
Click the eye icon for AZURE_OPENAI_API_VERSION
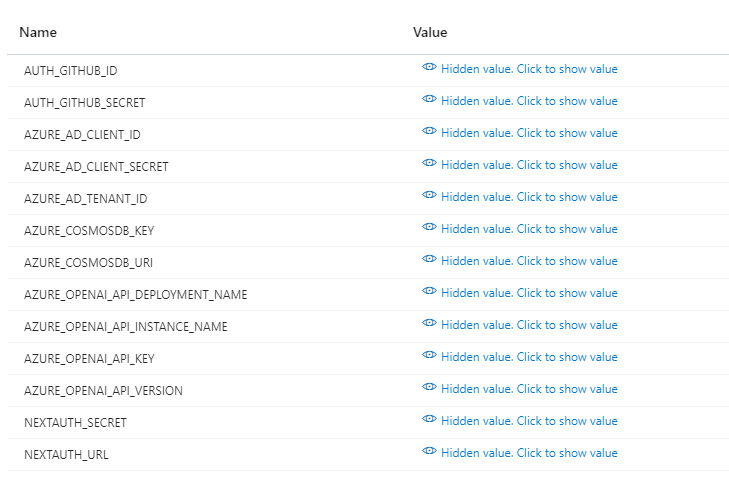click(429, 387)
